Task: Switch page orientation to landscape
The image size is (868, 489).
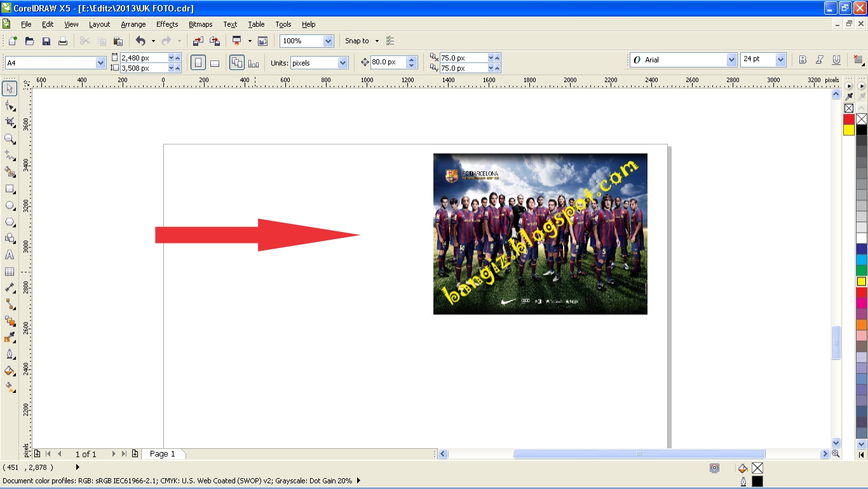Action: coord(215,62)
